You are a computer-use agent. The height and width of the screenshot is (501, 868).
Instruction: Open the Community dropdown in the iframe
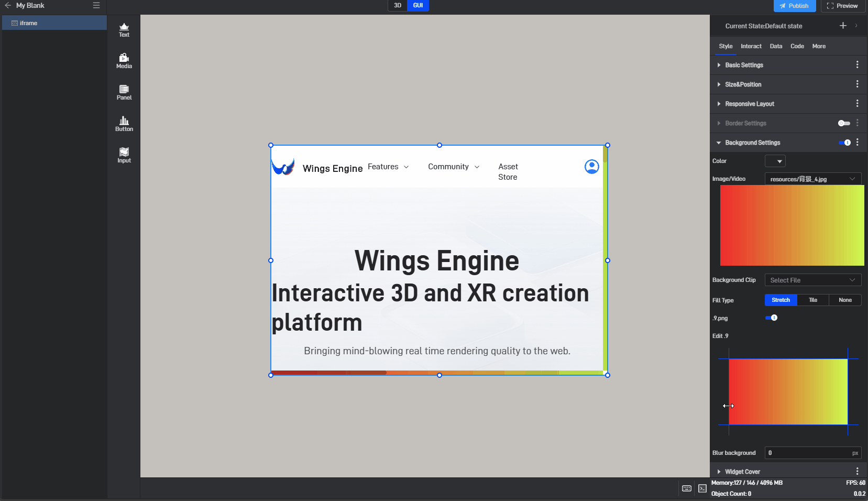pyautogui.click(x=454, y=167)
